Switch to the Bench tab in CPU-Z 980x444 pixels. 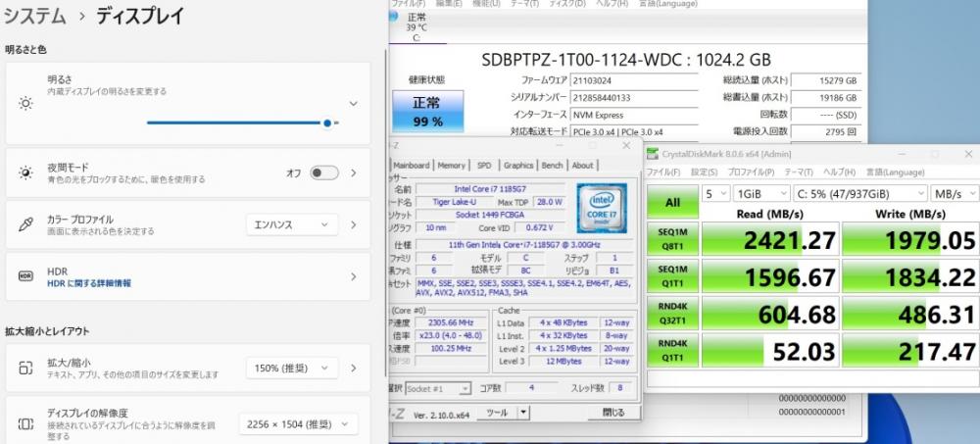553,165
